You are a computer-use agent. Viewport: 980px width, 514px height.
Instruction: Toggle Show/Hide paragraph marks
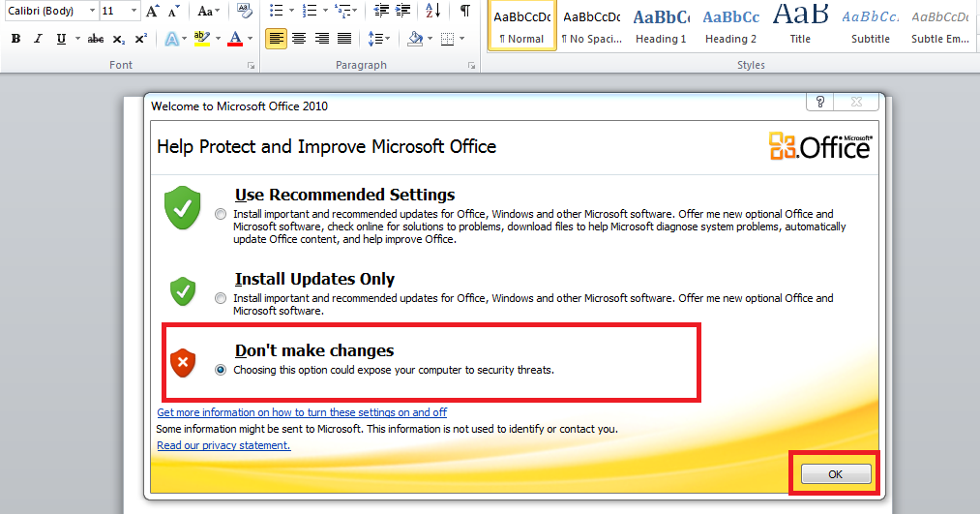[x=465, y=11]
